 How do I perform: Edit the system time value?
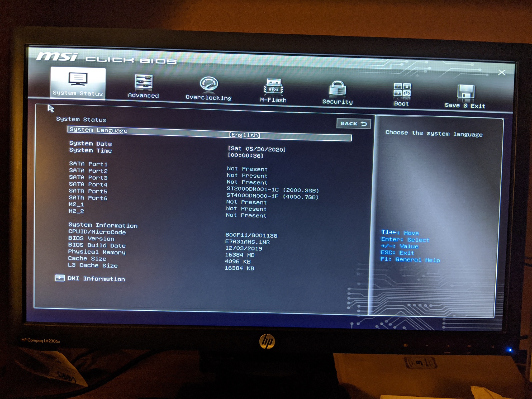tap(245, 155)
